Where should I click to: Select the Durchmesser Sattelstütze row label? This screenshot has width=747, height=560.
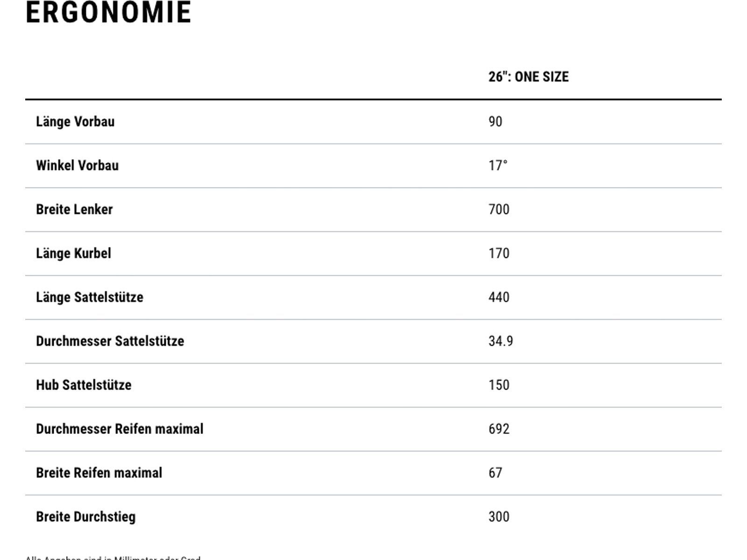pos(110,341)
